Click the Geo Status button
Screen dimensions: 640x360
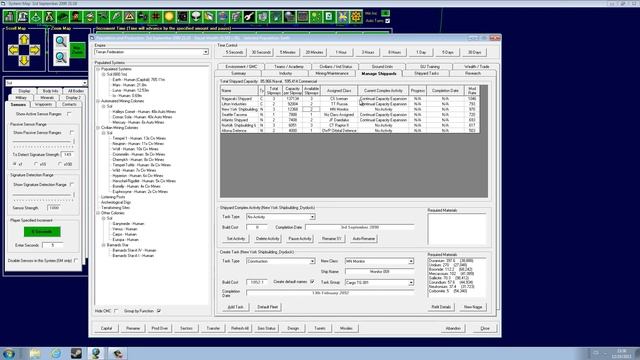coord(266,328)
